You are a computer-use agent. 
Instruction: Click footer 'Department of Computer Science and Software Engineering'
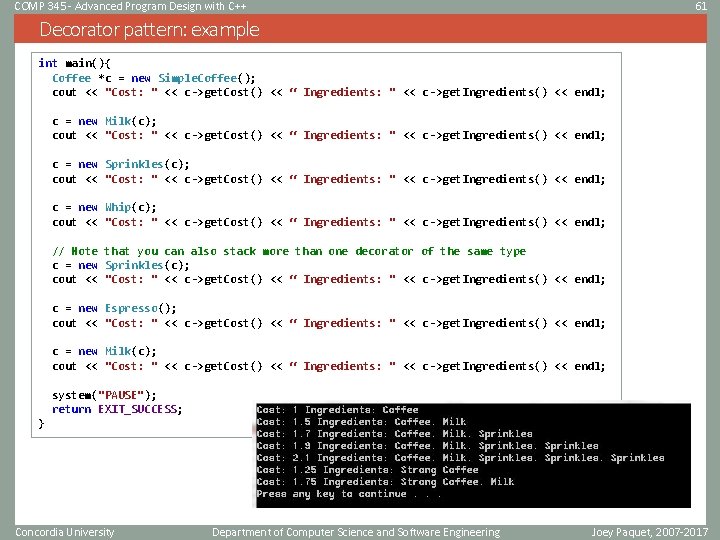click(356, 532)
